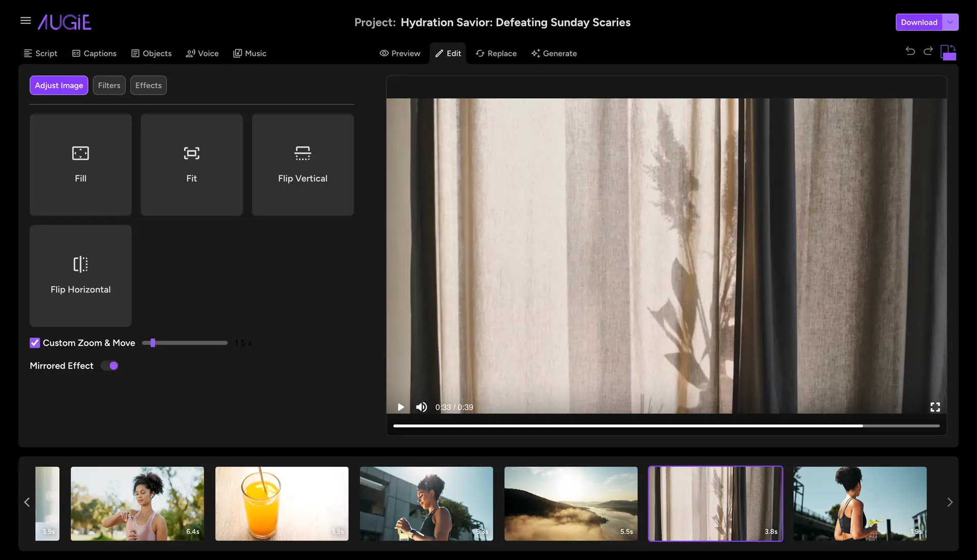Click the Generate tool icon
The image size is (977, 560).
535,53
